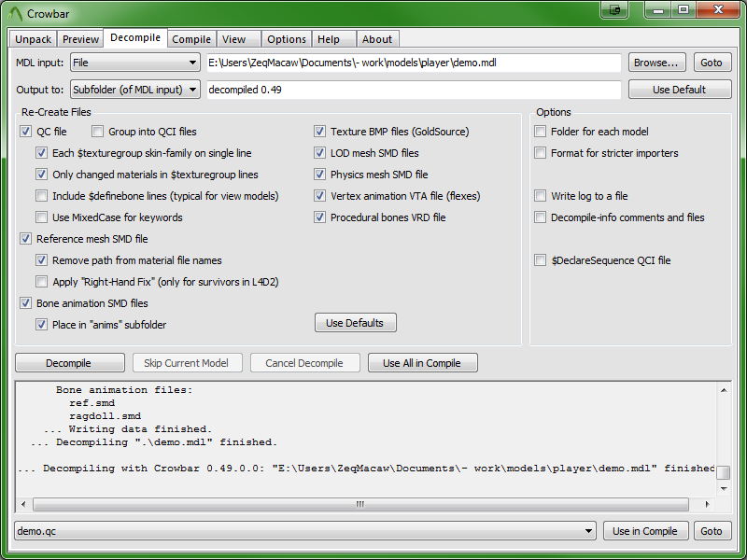
Task: Show the About tab
Action: tap(377, 39)
